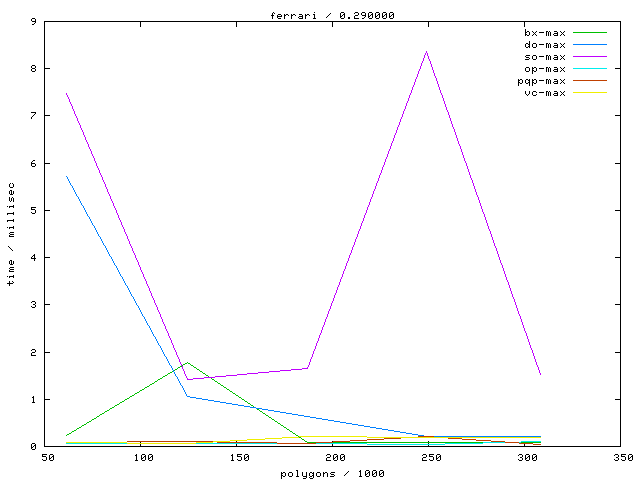Click the highest peak of the purple so-max line
The height and width of the screenshot is (480, 640).
(x=427, y=51)
